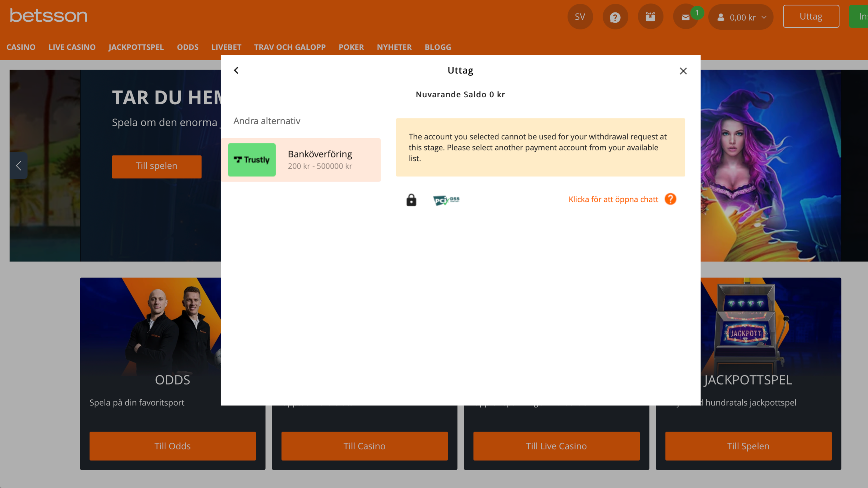Image resolution: width=868 pixels, height=488 pixels.
Task: Click the Till Spelen card button
Action: pyautogui.click(x=748, y=446)
